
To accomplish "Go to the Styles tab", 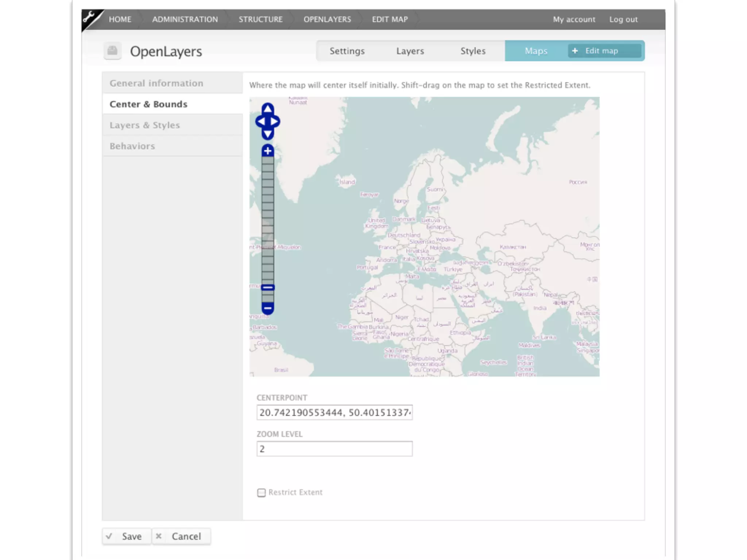I will (x=473, y=51).
